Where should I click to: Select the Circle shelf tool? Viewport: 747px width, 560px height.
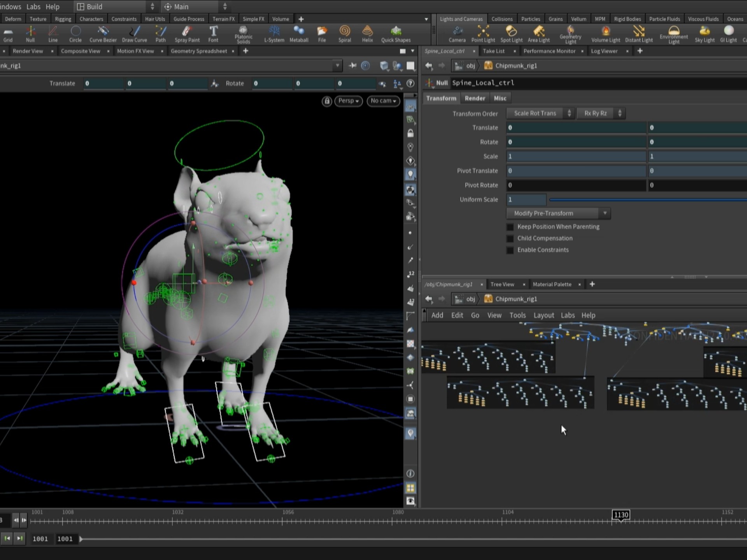(75, 34)
